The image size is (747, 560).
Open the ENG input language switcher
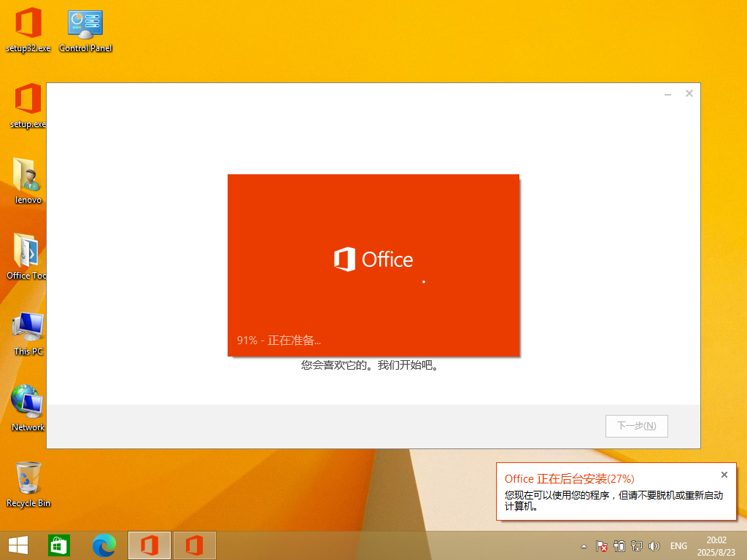678,545
